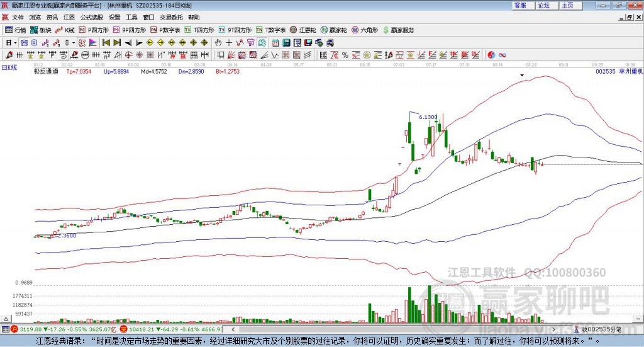Expand the volume panel triangle button
The height and width of the screenshot is (347, 644).
click(x=6, y=319)
